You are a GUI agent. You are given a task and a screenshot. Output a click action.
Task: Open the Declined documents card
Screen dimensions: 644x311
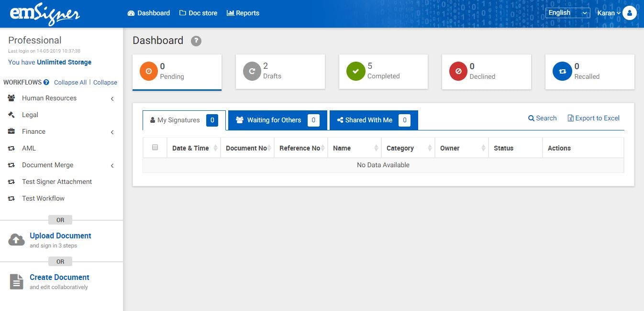(x=458, y=71)
